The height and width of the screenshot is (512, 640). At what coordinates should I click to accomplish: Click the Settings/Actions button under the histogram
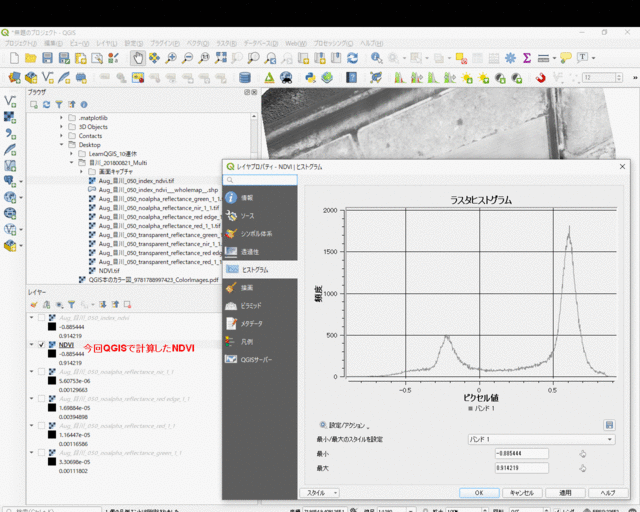[344, 425]
